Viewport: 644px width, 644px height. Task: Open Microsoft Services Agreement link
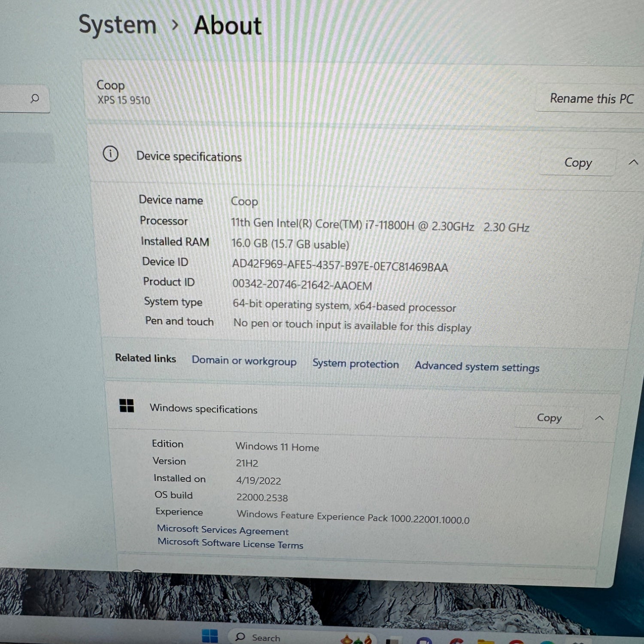[222, 530]
